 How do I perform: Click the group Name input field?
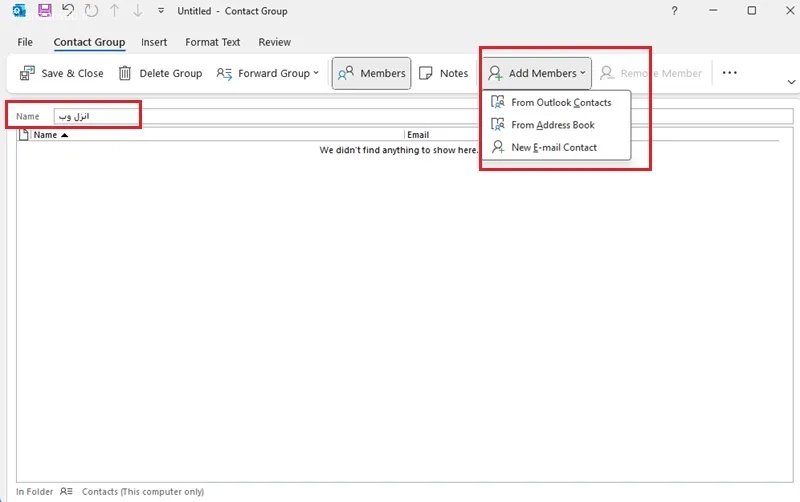[423, 116]
